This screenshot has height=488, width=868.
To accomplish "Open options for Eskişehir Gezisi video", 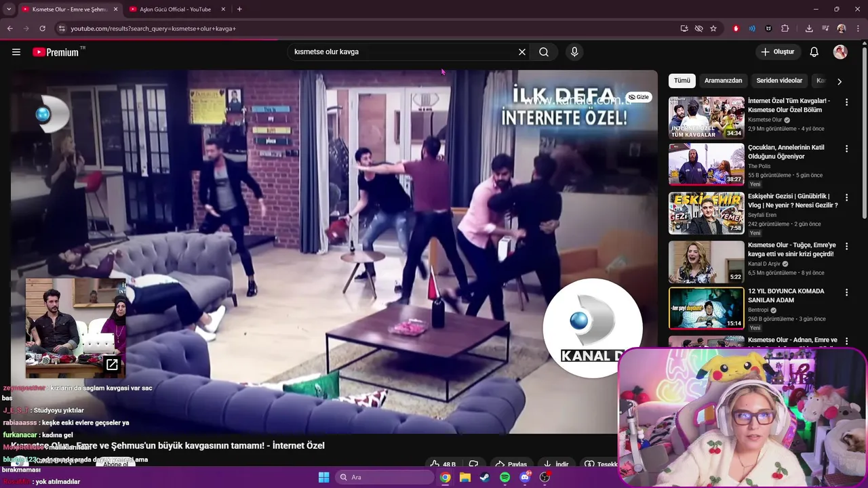I will (846, 197).
